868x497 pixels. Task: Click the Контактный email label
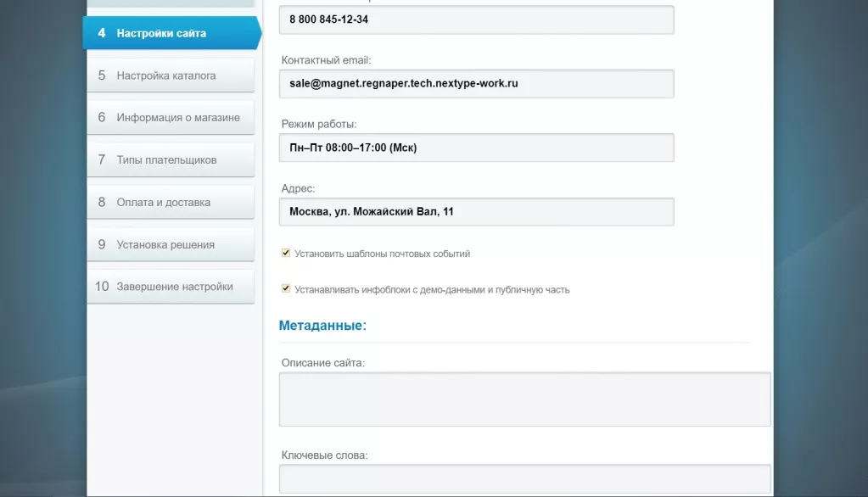pos(326,59)
